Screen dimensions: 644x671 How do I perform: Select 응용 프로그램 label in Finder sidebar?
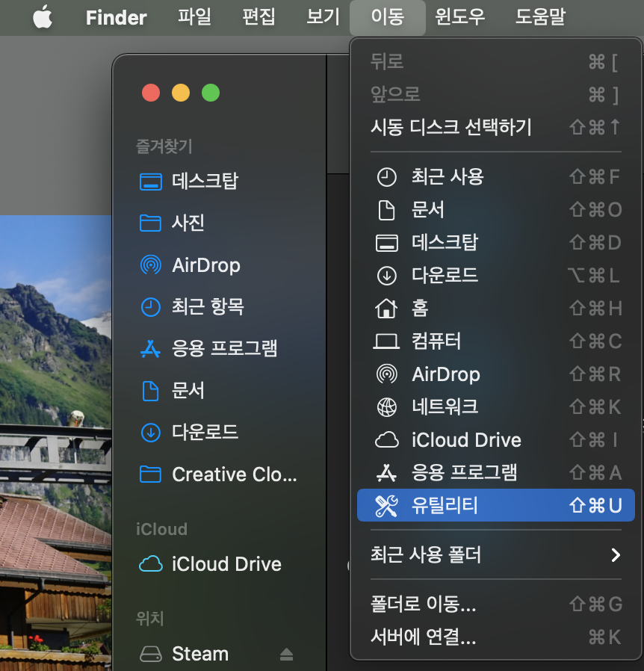pyautogui.click(x=225, y=349)
